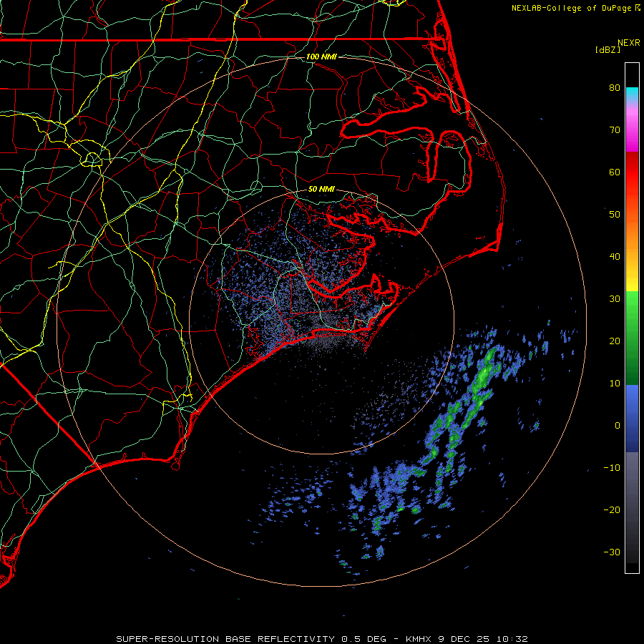Click the NEXR legend title

coord(628,43)
